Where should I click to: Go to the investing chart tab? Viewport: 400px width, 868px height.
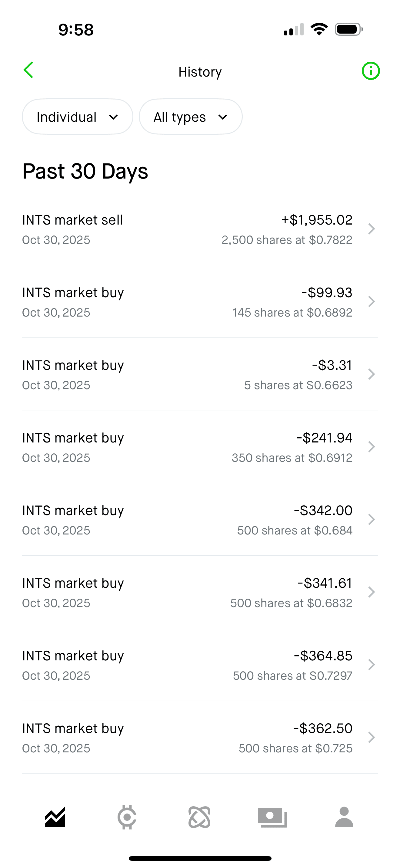[55, 817]
